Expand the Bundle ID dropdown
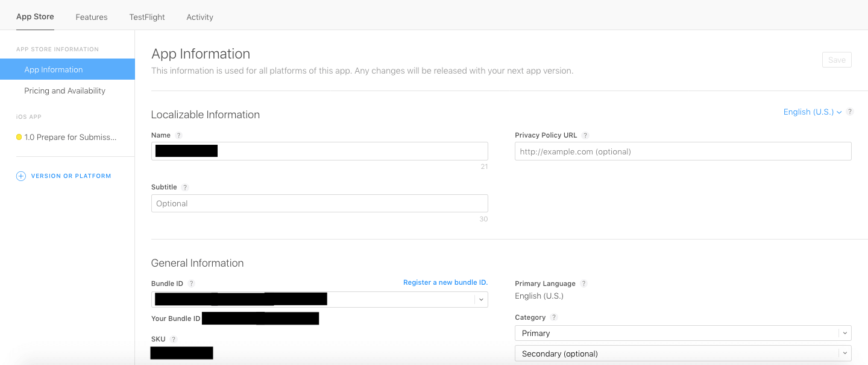Image resolution: width=868 pixels, height=365 pixels. [481, 300]
